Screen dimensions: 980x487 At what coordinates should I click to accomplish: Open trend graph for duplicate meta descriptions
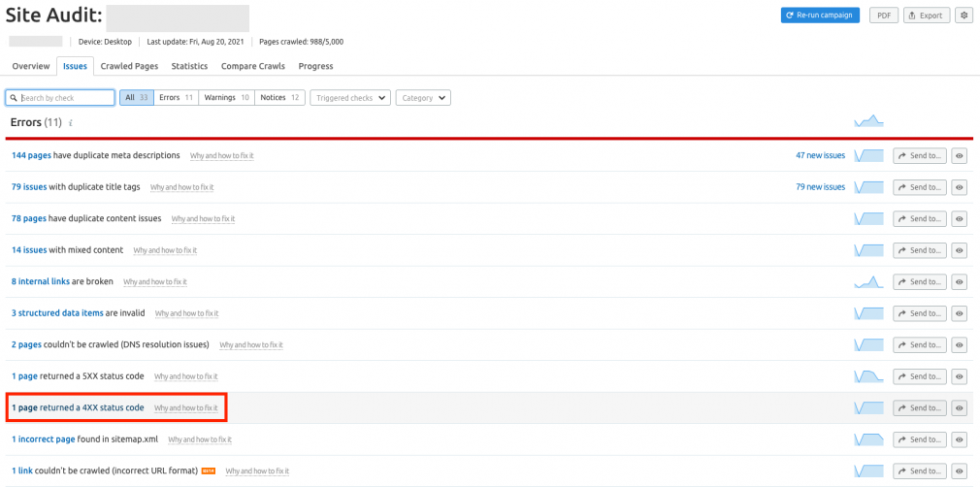(868, 155)
